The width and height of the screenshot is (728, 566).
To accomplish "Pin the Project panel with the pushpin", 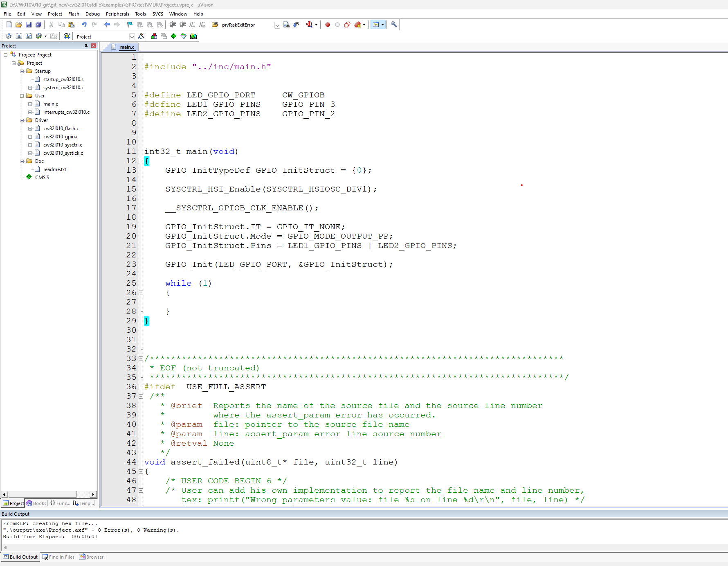I will click(x=86, y=46).
